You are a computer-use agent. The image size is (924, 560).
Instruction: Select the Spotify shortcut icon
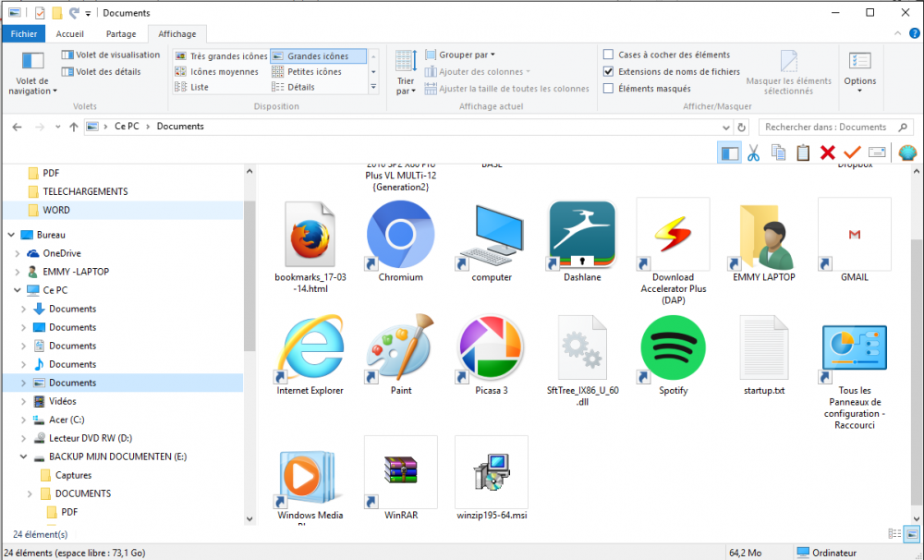(673, 348)
